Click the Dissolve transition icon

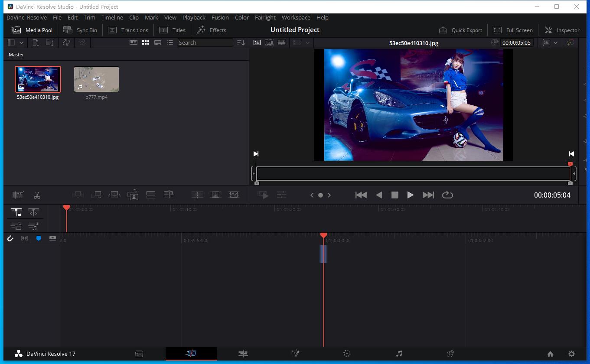[215, 195]
